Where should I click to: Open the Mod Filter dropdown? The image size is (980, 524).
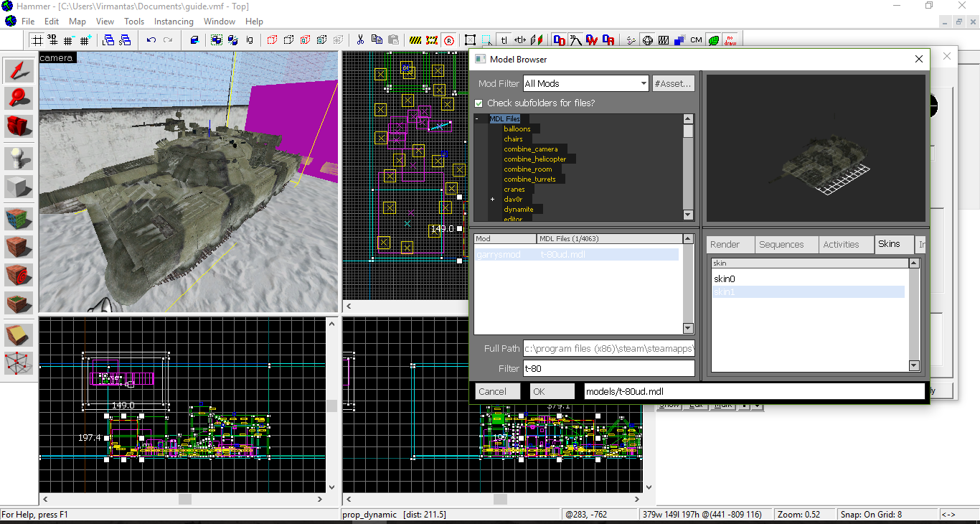click(x=643, y=84)
